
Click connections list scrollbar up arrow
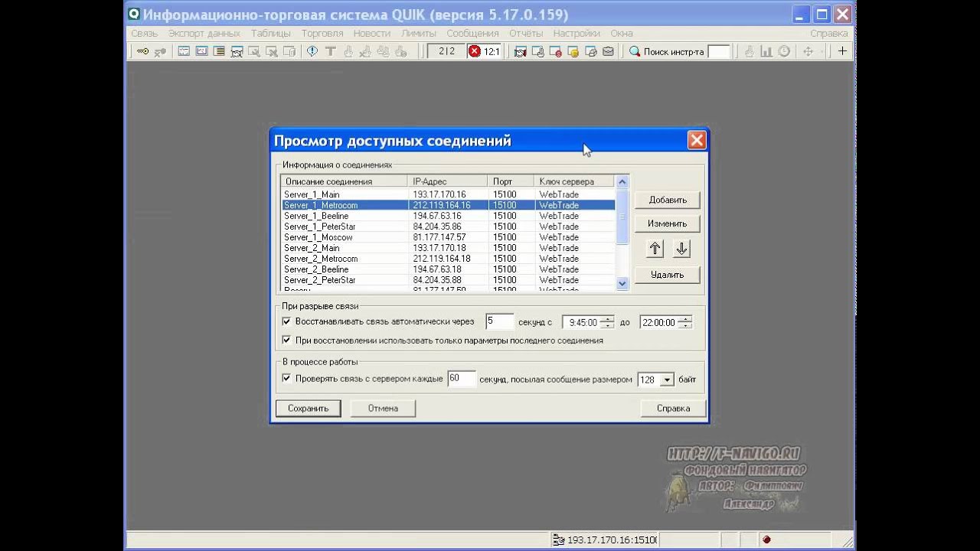(622, 182)
